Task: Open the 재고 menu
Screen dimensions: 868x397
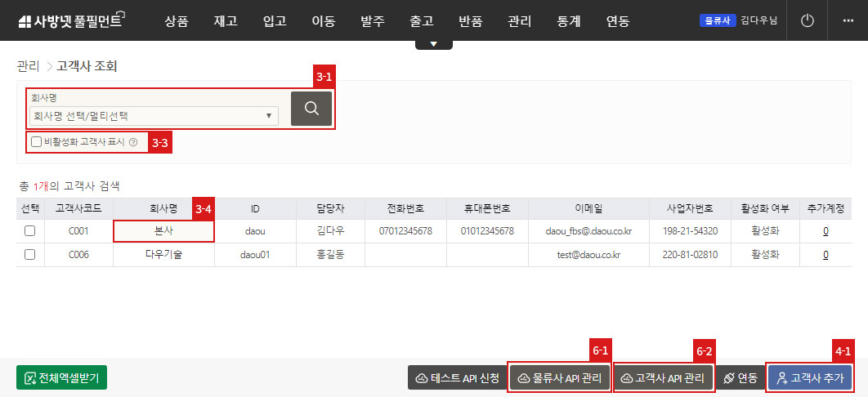Action: (226, 21)
